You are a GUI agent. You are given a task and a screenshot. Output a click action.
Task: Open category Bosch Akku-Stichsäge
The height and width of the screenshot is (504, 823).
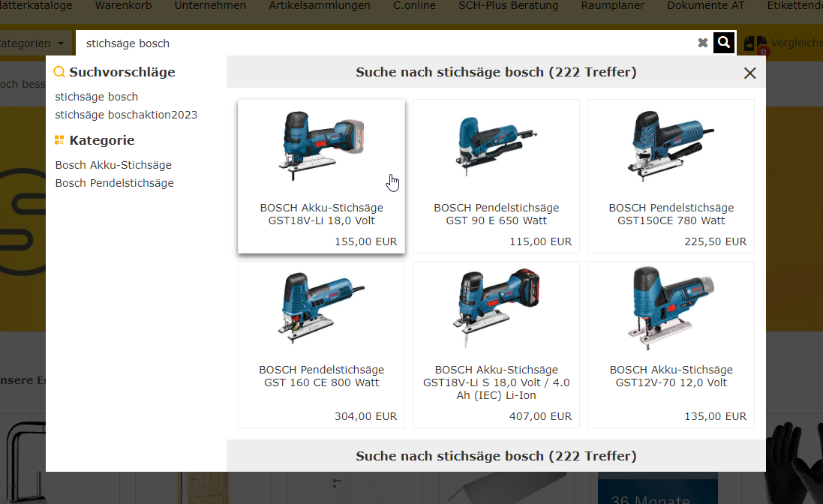pos(113,165)
